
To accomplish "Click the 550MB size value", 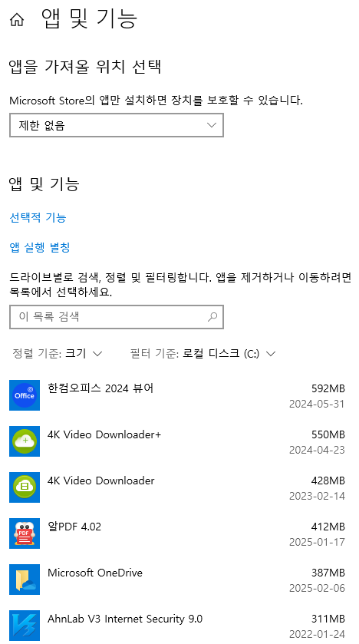I will [x=328, y=434].
